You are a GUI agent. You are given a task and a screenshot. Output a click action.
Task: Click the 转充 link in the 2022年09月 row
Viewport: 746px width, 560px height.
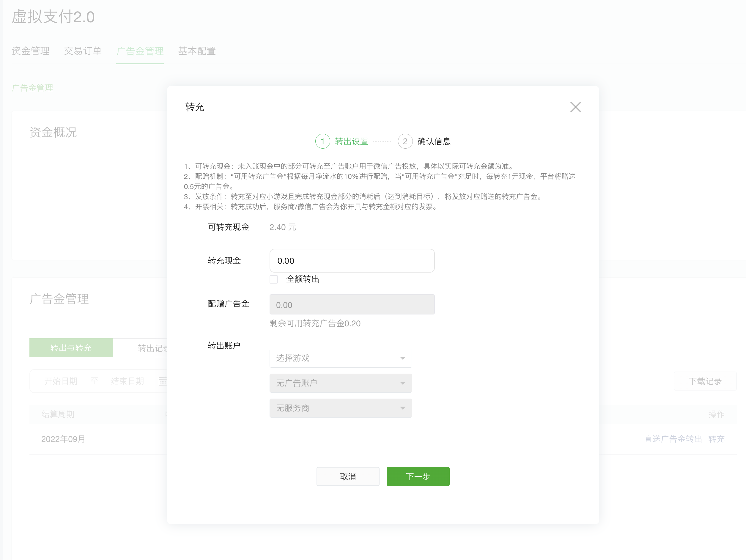[x=716, y=439]
